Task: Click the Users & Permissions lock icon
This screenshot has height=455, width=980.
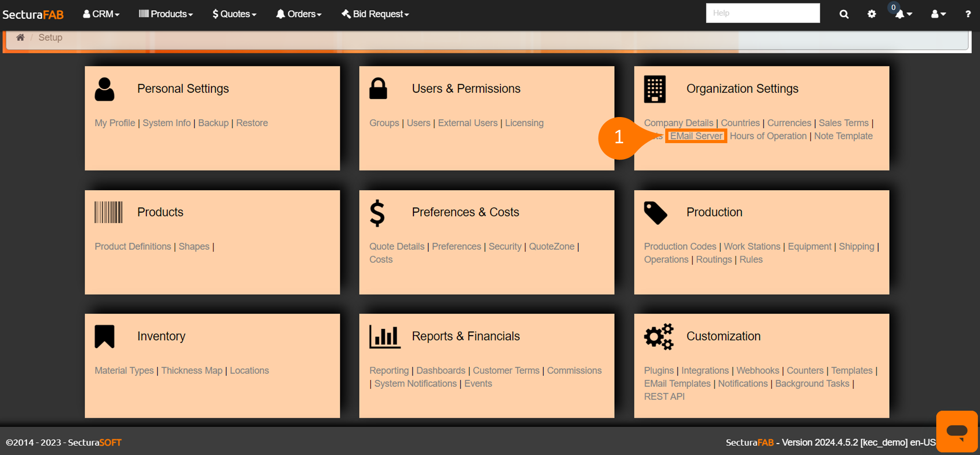Action: click(x=378, y=89)
